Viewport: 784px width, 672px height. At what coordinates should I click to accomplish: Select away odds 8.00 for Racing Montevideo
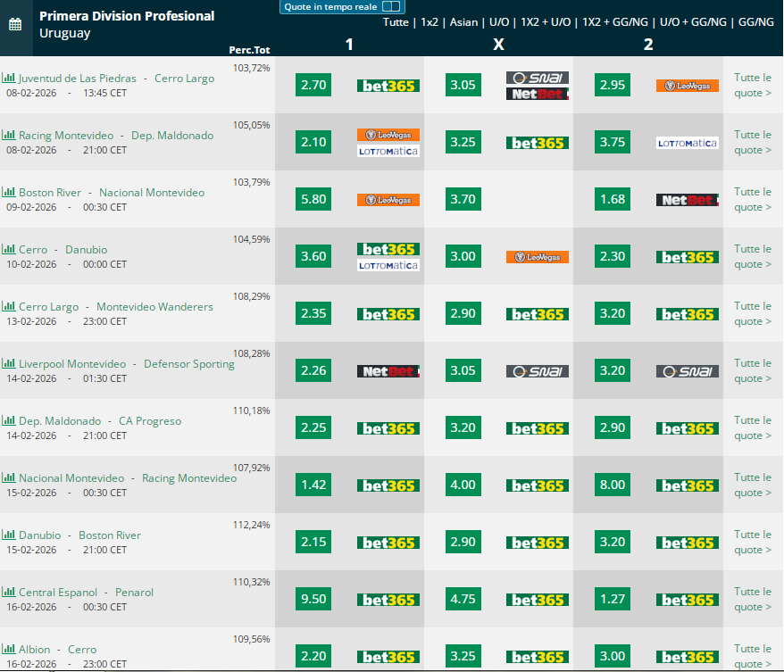[x=612, y=485]
